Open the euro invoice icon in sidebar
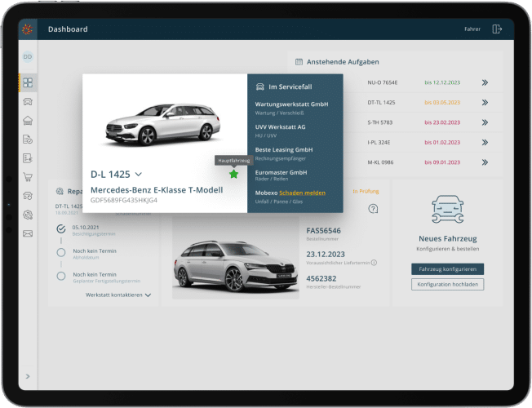The image size is (532, 408). tap(28, 158)
